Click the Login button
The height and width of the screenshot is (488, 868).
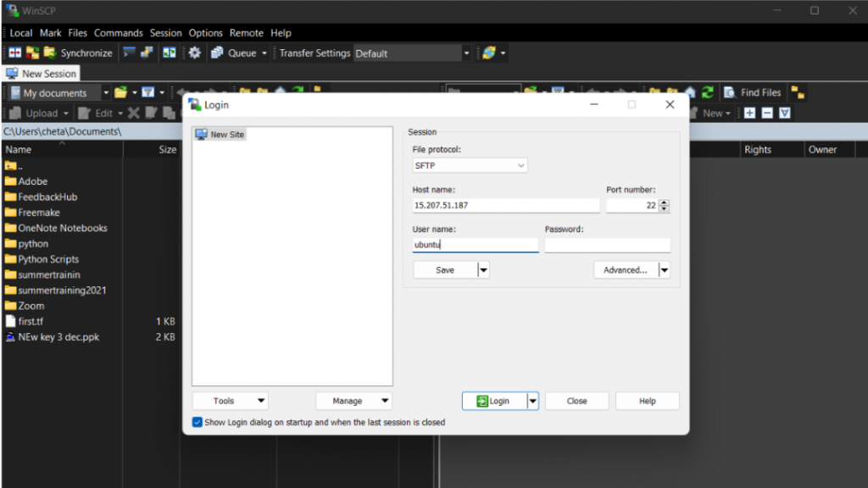click(494, 401)
